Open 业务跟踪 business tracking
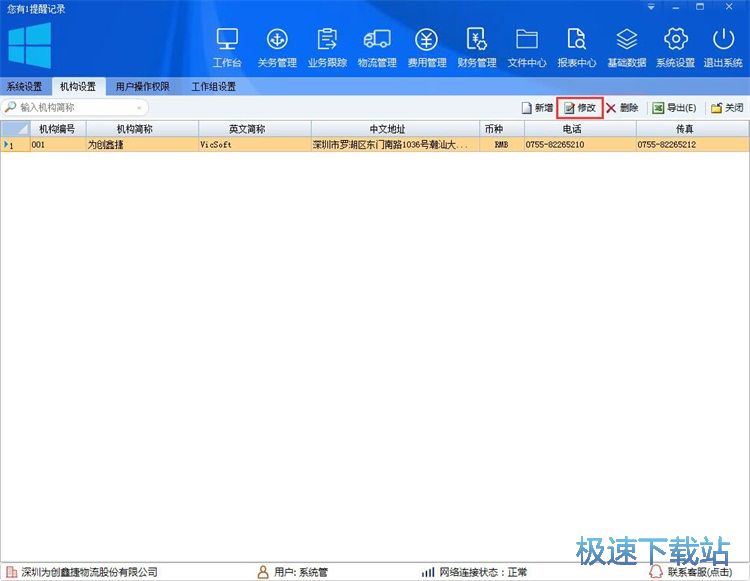The width and height of the screenshot is (750, 581). tap(327, 47)
